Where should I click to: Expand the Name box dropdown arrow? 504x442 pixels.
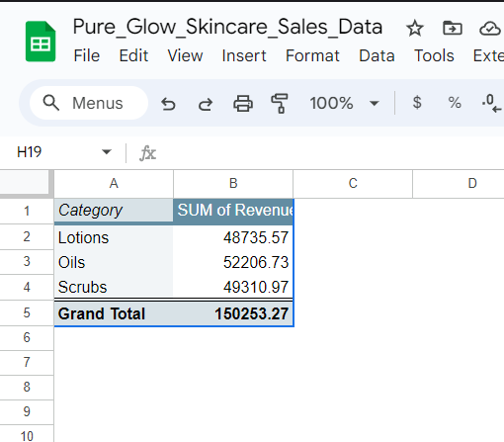tap(107, 152)
